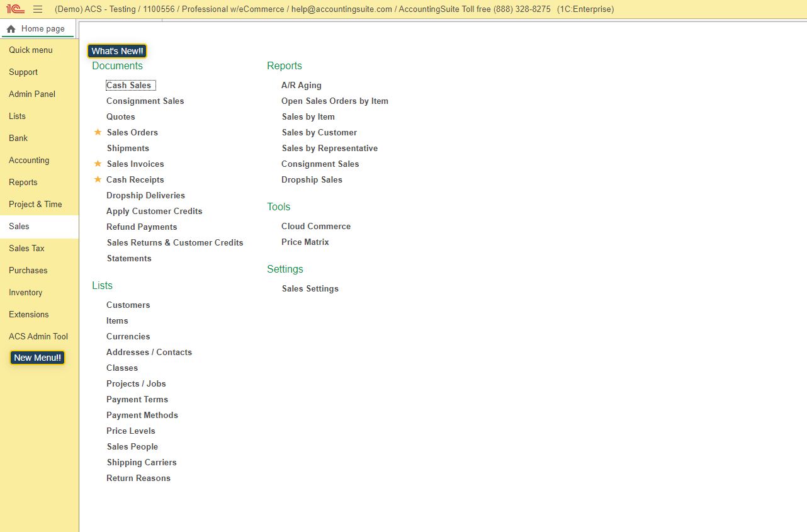Open the Extensions section

tap(39, 315)
